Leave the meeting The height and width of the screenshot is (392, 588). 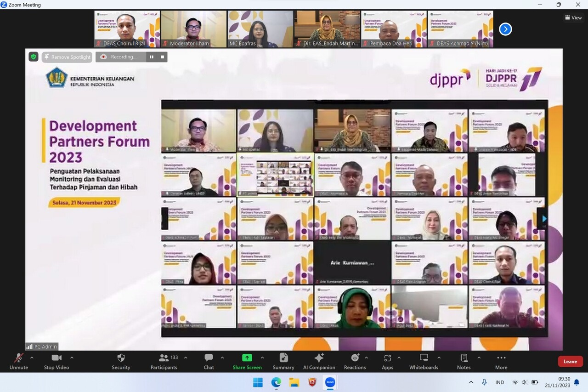pyautogui.click(x=570, y=362)
